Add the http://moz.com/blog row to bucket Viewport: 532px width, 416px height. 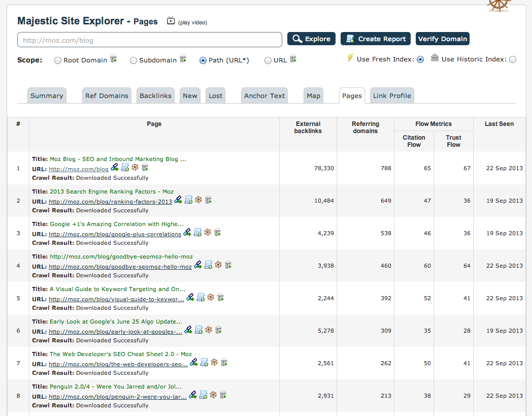point(145,168)
